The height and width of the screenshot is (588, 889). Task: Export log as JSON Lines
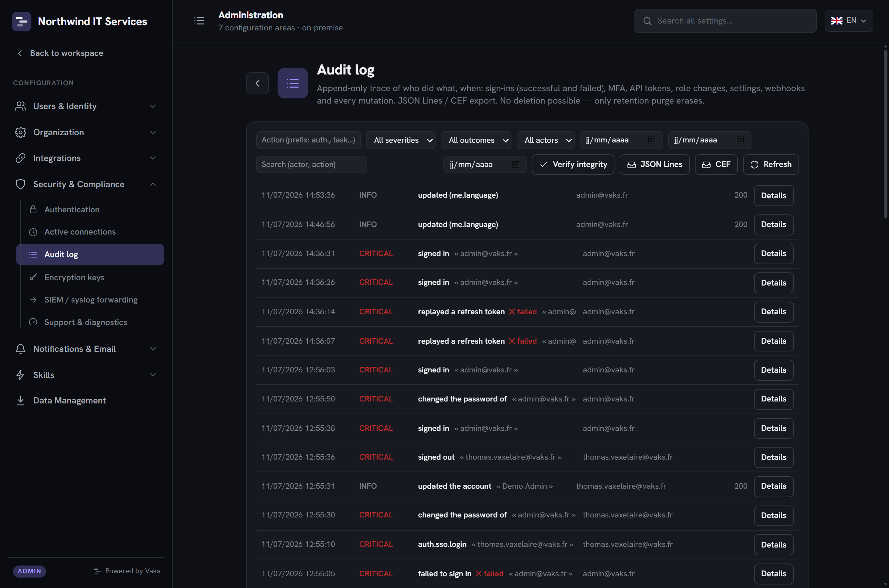click(654, 165)
